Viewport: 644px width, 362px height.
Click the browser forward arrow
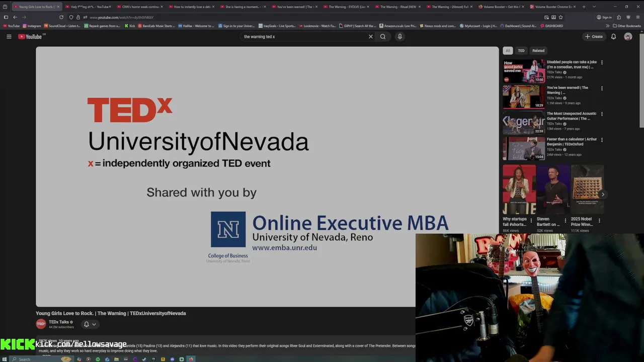(24, 17)
